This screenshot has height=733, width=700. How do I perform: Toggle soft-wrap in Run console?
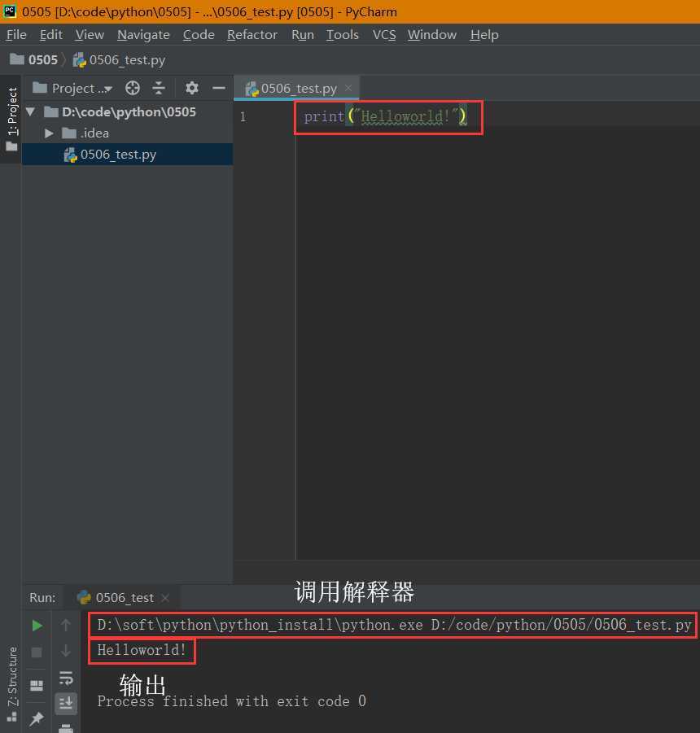65,678
